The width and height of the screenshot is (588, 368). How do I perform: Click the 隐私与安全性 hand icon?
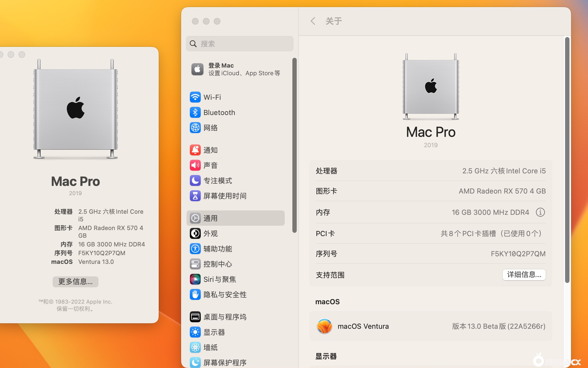(x=195, y=294)
